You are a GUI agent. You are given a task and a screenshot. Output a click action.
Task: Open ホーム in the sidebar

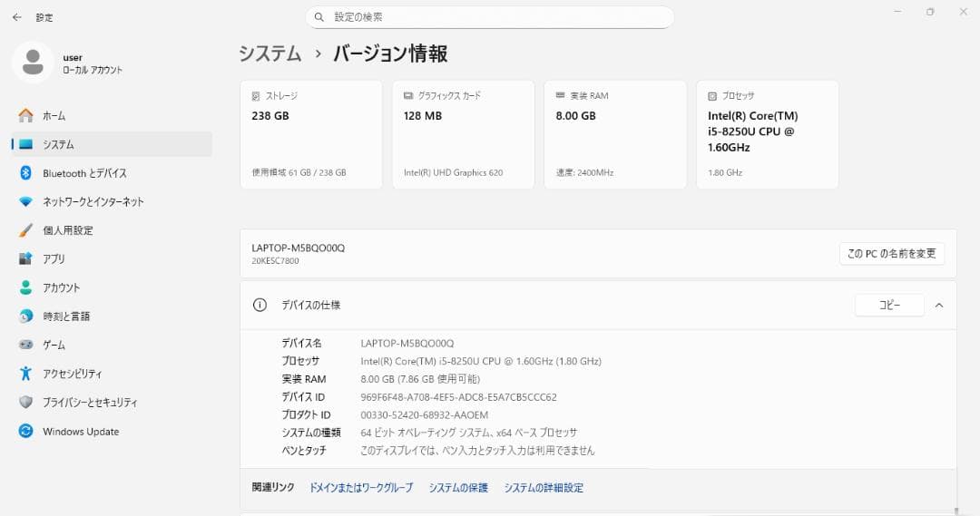(112, 115)
